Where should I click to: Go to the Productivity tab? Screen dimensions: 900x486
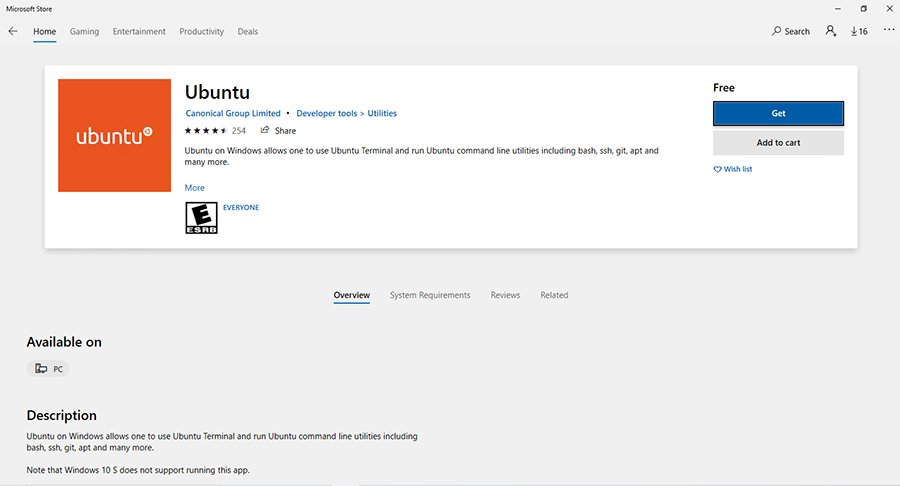(x=201, y=32)
